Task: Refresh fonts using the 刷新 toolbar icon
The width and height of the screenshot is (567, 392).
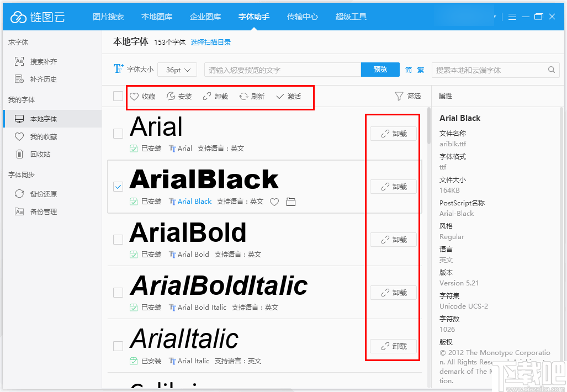Action: click(x=253, y=96)
